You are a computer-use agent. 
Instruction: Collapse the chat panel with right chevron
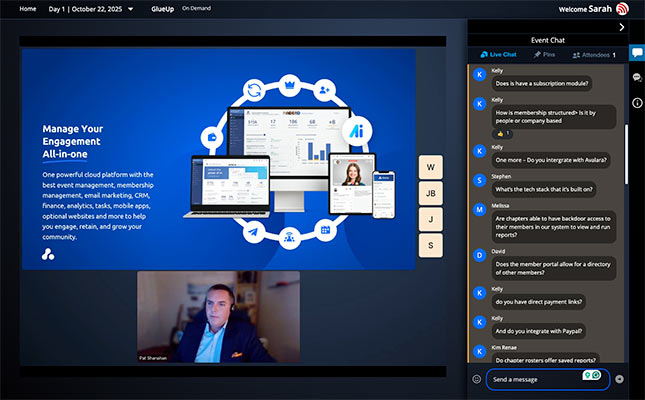[x=622, y=27]
